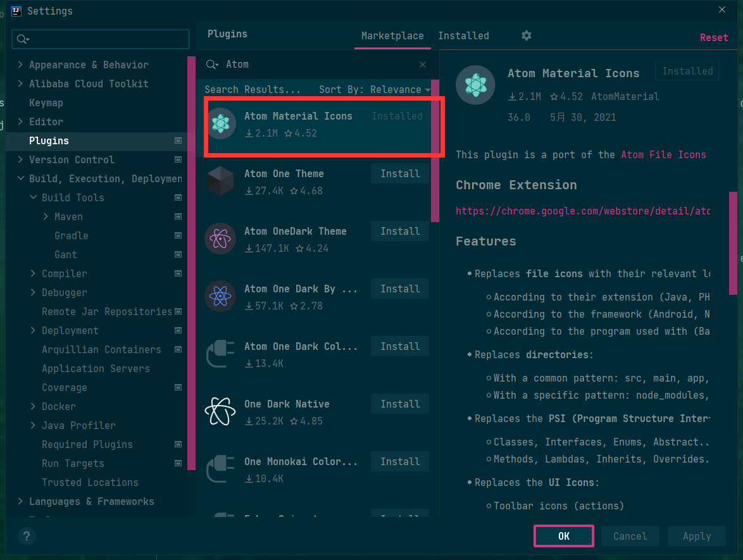743x560 pixels.
Task: Expand Appearance & Behavior section
Action: click(x=20, y=65)
